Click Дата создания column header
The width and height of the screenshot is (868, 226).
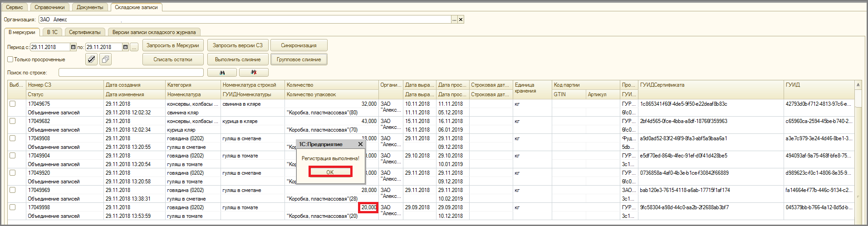(134, 85)
